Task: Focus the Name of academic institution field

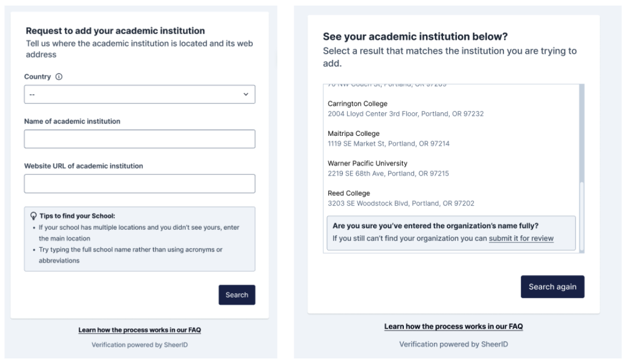Action: (139, 139)
